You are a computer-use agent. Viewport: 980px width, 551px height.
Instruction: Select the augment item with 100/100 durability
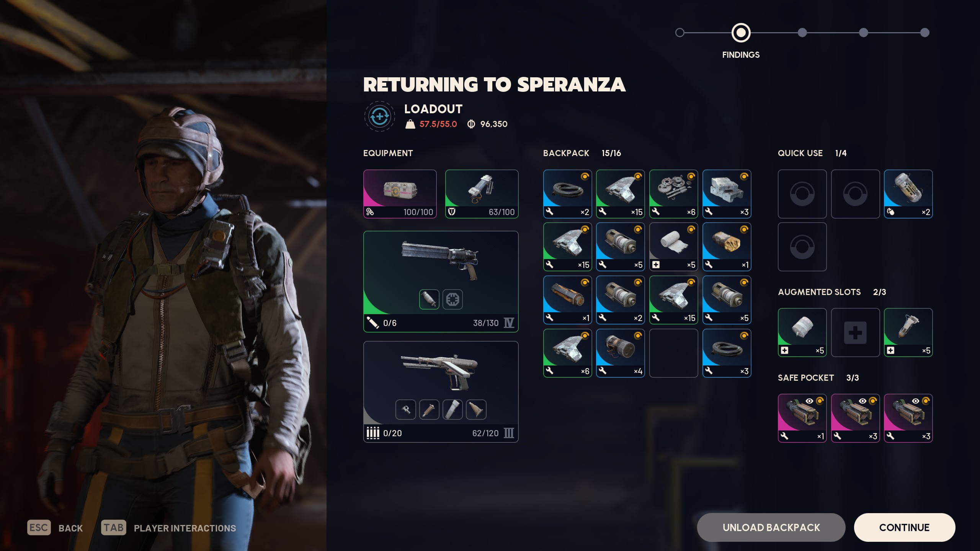coord(400,194)
